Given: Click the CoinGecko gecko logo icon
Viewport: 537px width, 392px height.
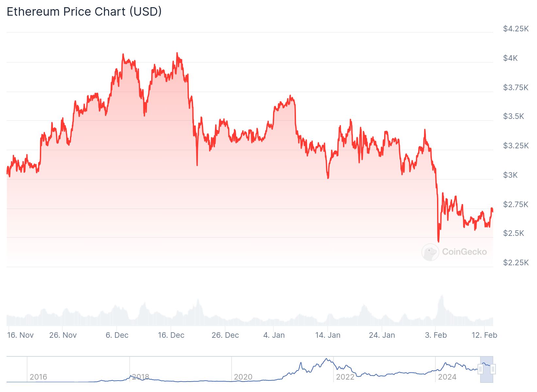Looking at the screenshot, I should pyautogui.click(x=430, y=252).
